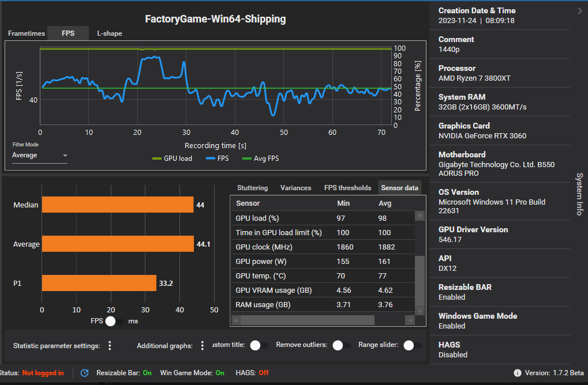Screen dimensions: 588x385
Task: Select the 'GPU temp. (°C)' row
Action: coord(323,275)
